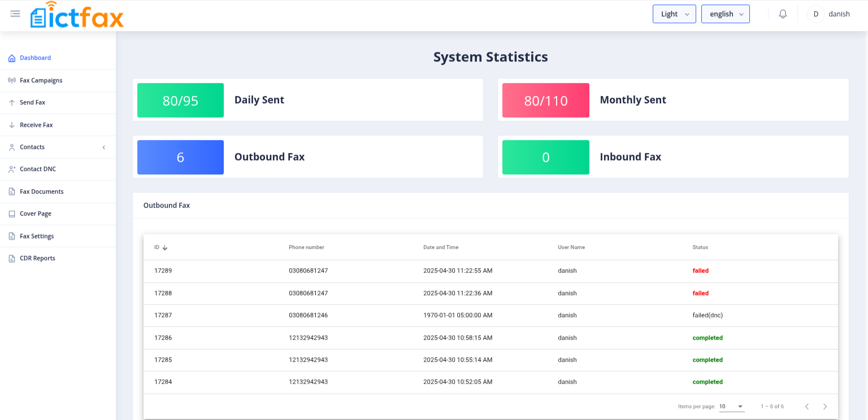Sort table by Phone number column
Screen dimensions: 868x420
click(x=306, y=247)
